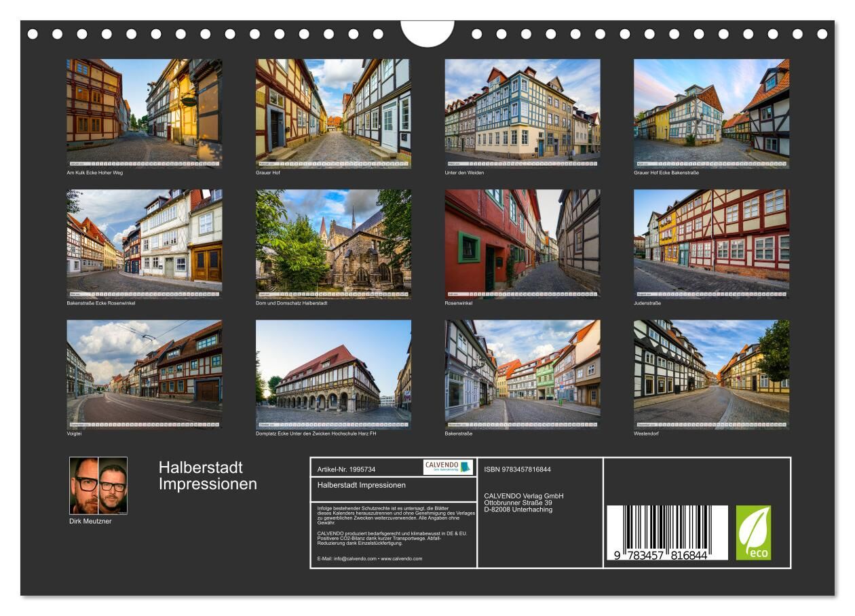Open the Am Kulk Ecke Hoher Weg photo
Image resolution: width=855 pixels, height=616 pixels.
144,111
